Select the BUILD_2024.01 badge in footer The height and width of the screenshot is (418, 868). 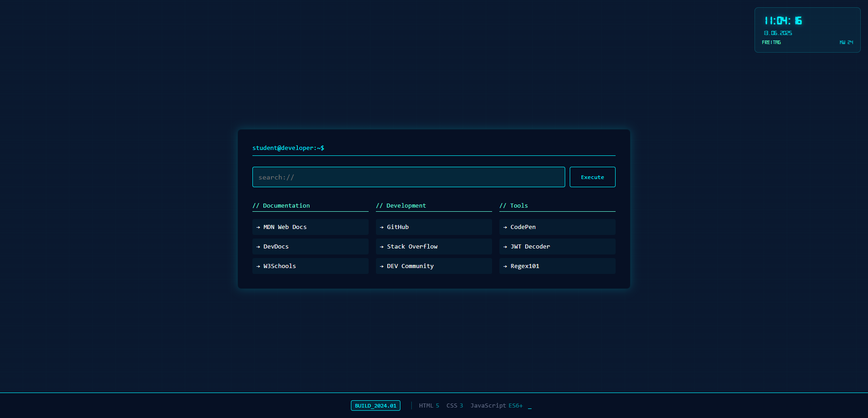pyautogui.click(x=375, y=406)
